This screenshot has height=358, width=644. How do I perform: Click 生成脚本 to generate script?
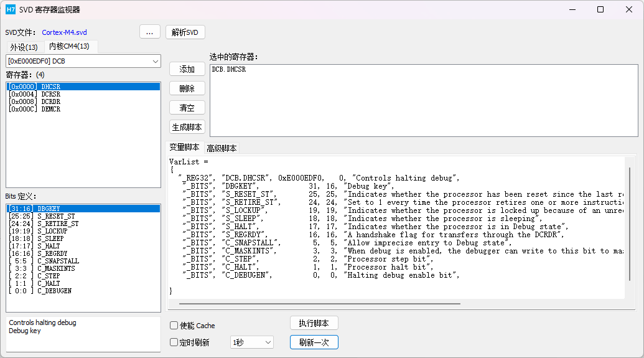[x=187, y=127]
